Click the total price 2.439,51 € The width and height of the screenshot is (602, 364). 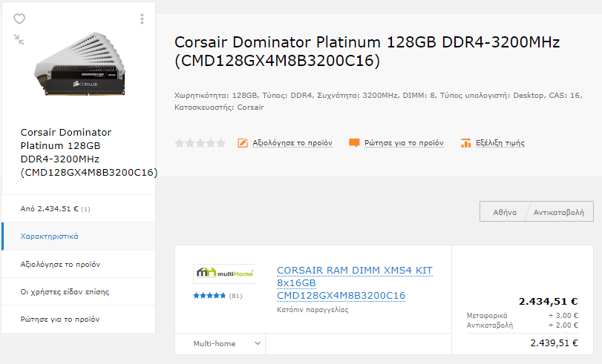click(x=554, y=343)
